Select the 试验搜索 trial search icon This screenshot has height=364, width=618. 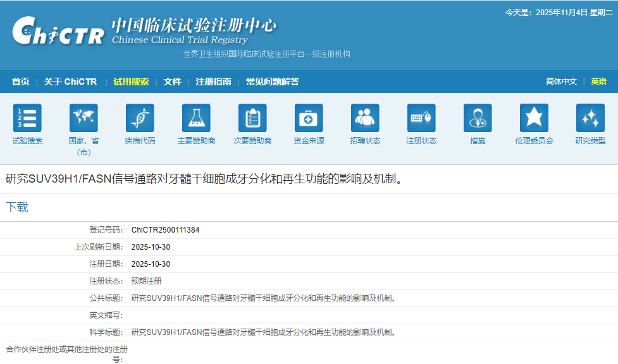point(27,117)
